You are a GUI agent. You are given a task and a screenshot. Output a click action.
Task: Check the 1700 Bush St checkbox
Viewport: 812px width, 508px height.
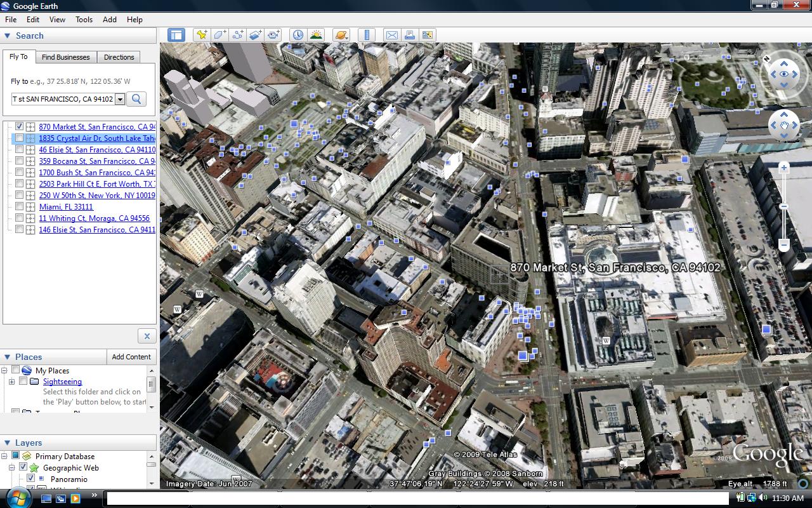(19, 172)
